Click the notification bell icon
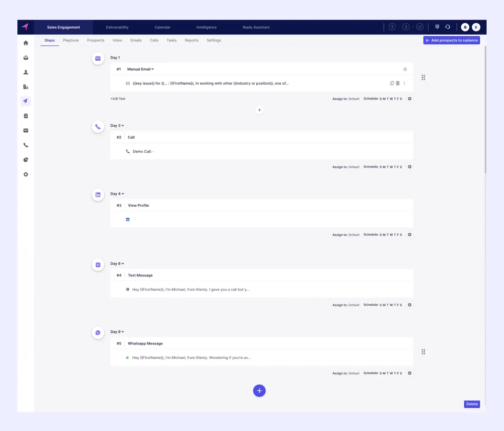This screenshot has height=431, width=504. click(465, 27)
